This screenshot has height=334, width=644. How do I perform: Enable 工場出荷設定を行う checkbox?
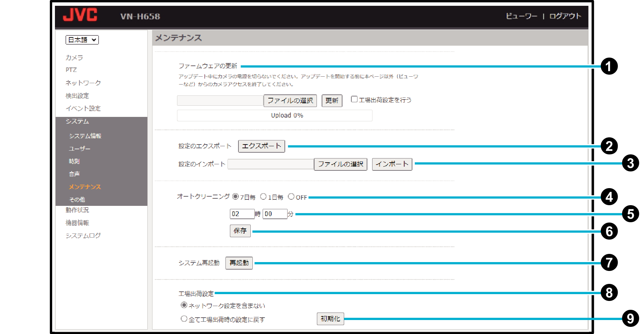coord(354,99)
